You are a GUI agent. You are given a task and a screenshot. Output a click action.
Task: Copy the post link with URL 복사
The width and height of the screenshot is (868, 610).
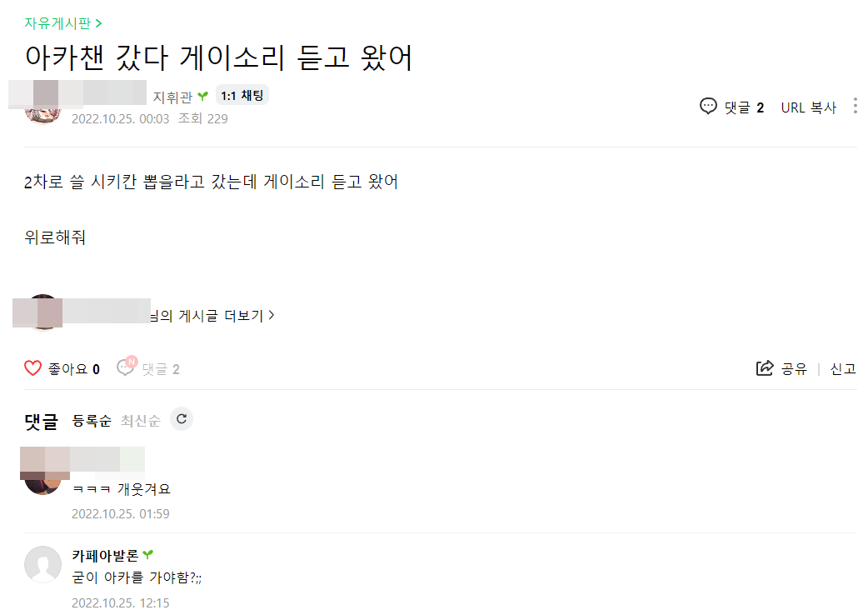pyautogui.click(x=808, y=107)
